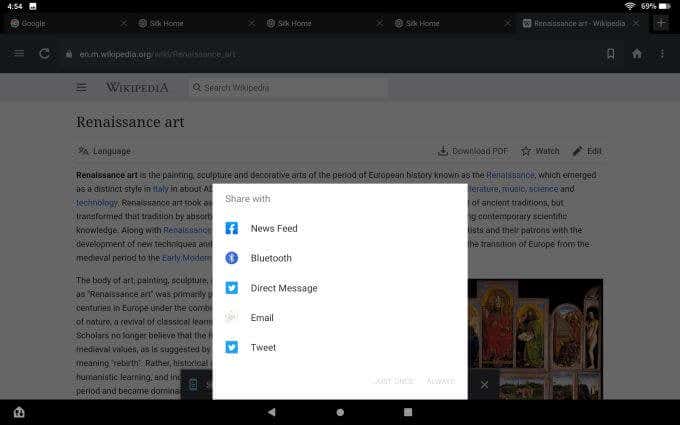Bookmark this page in the browser

(611, 54)
